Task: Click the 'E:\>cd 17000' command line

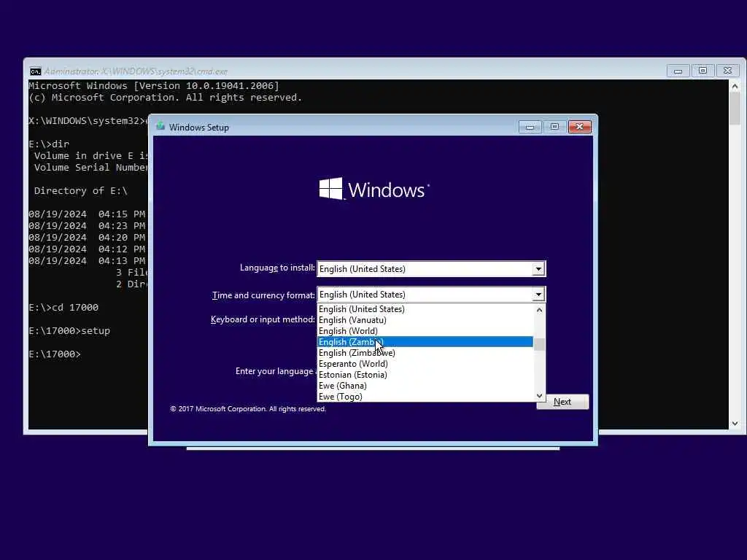Action: 64,308
